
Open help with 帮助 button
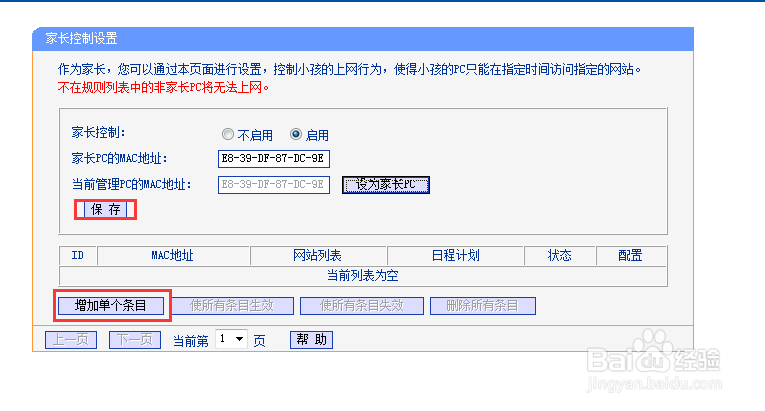point(311,340)
